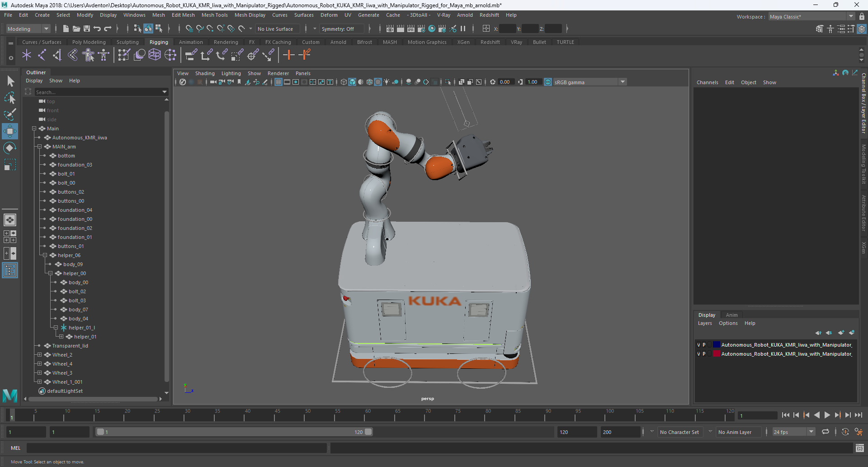
Task: Click the Redo arrow icon
Action: [108, 29]
